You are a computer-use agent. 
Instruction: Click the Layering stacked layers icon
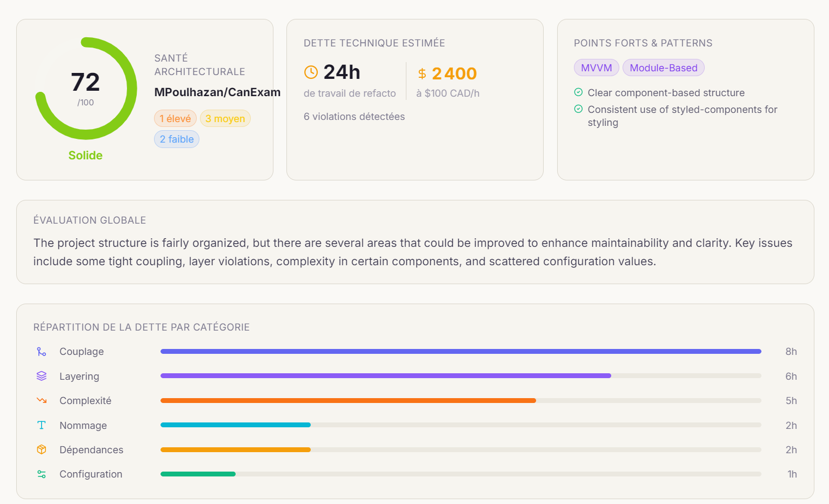coord(42,376)
